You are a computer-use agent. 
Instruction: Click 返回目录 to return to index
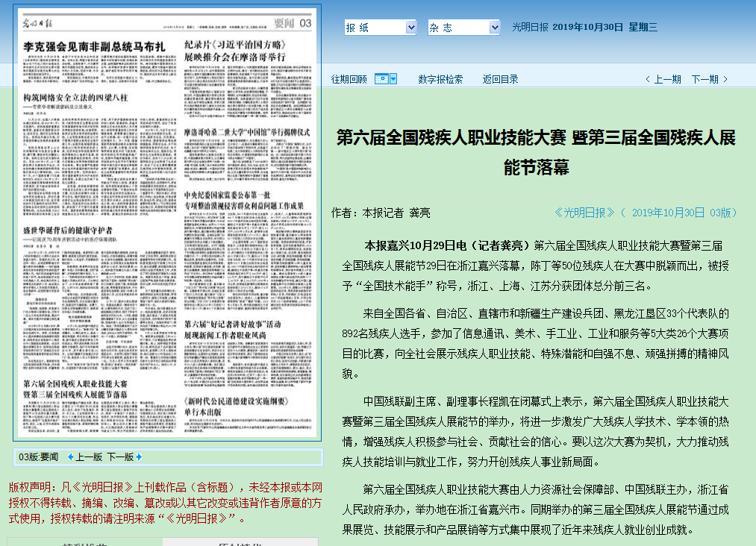tap(500, 79)
